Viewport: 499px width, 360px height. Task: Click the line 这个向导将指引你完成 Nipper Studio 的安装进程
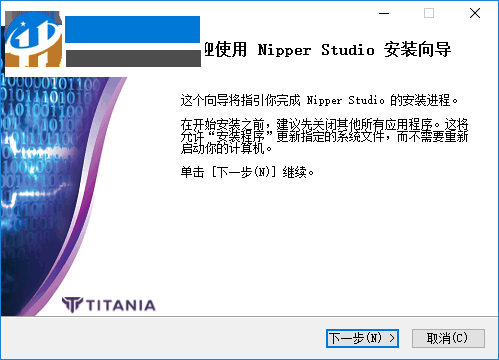click(319, 100)
